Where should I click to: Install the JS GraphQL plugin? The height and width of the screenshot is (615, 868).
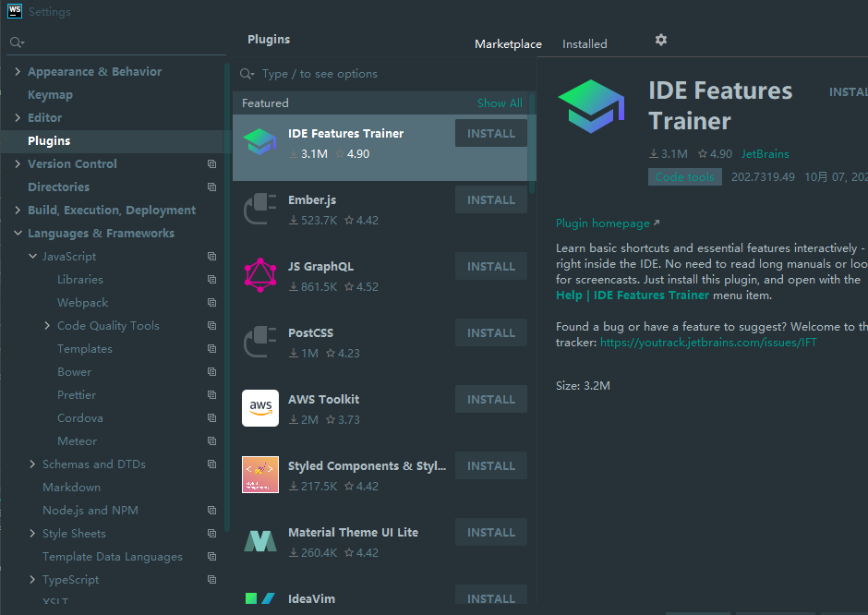[491, 266]
